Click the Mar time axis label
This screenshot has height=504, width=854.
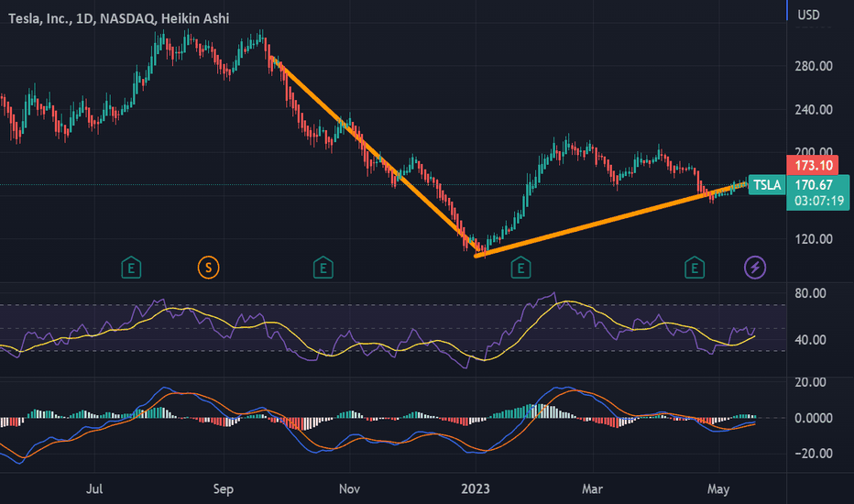pos(592,488)
